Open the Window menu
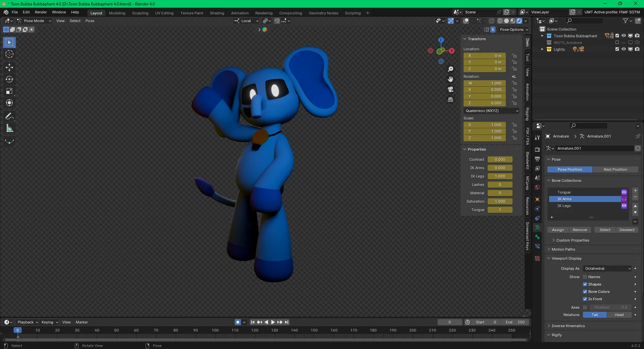644x349 pixels. click(x=59, y=12)
